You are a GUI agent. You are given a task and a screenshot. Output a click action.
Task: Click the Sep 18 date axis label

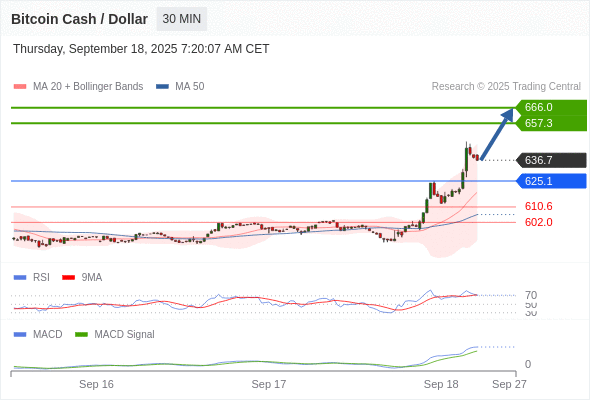pyautogui.click(x=441, y=384)
